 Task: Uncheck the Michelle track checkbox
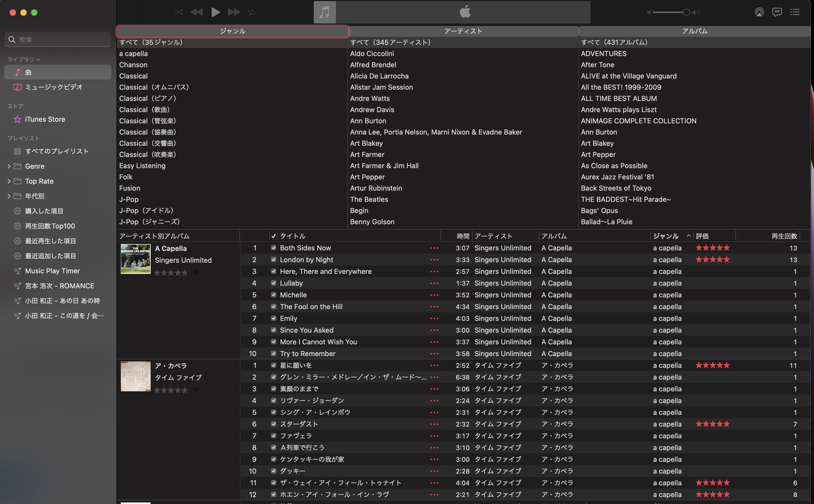point(274,295)
